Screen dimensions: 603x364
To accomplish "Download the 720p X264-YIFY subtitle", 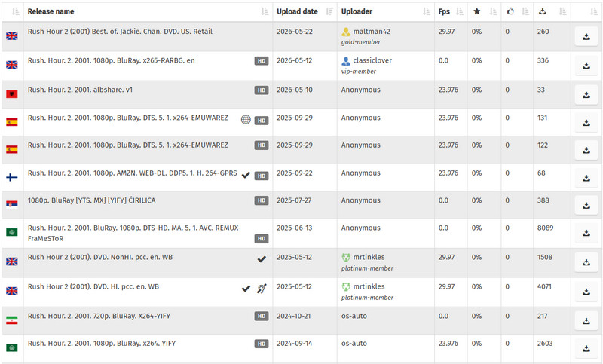I will click(x=586, y=321).
